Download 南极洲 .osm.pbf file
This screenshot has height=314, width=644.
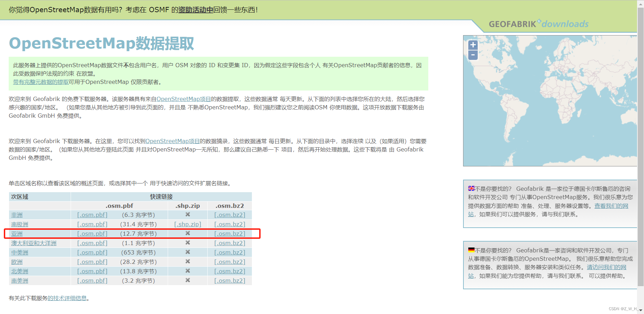coord(92,225)
